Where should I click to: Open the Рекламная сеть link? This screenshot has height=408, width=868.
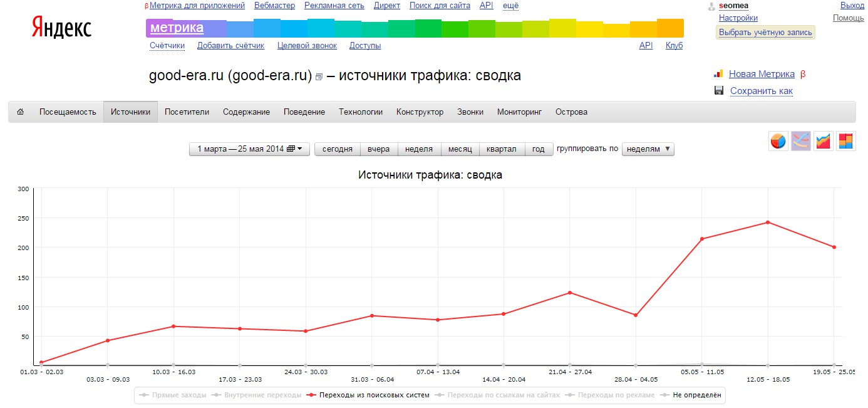[334, 6]
